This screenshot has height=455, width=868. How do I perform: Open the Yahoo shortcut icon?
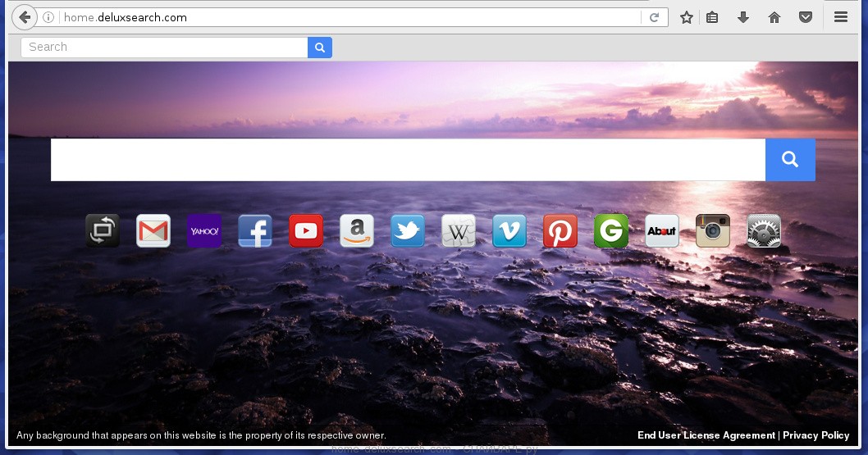[x=204, y=230]
